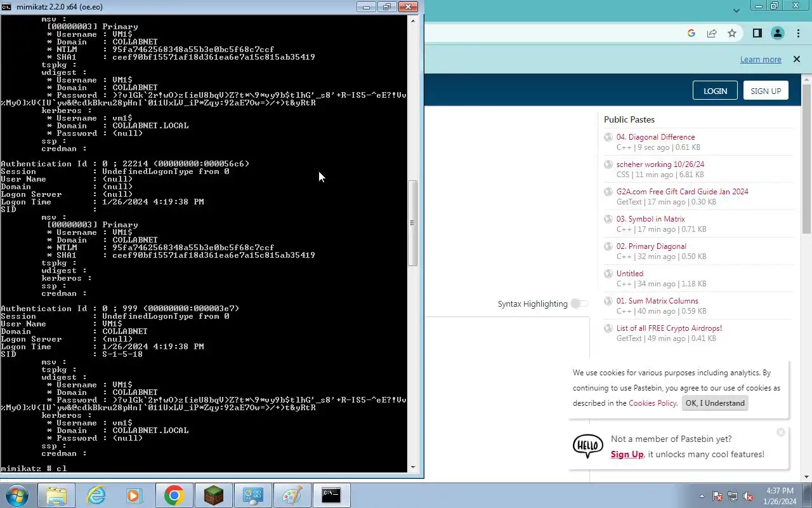Click the globe icon beside 03. Symbol in Matrix
Screen dimensions: 812x508
[608, 219]
